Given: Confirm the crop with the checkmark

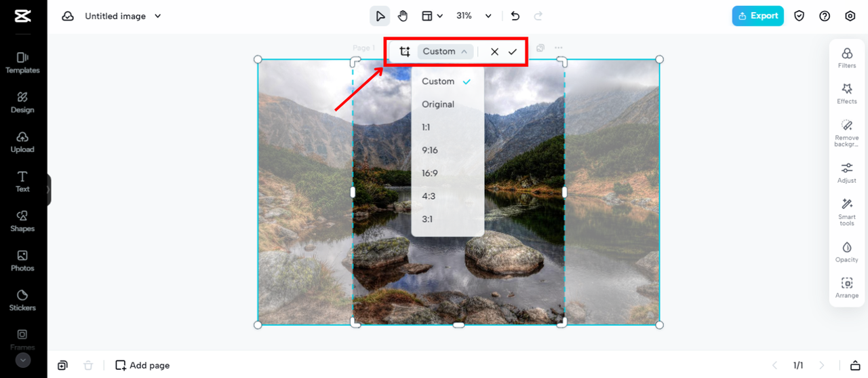Looking at the screenshot, I should pos(513,52).
